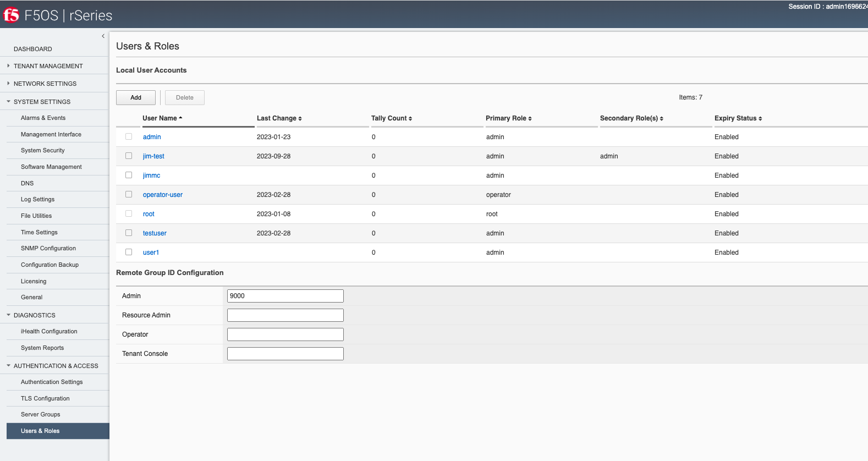Expand the Network Settings section
The height and width of the screenshot is (461, 868).
[8, 84]
